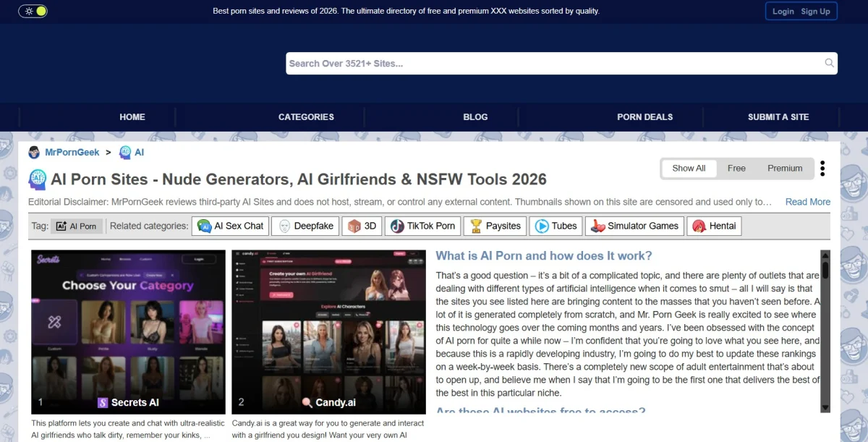Open the Hentai category
The image size is (868, 442).
[714, 226]
